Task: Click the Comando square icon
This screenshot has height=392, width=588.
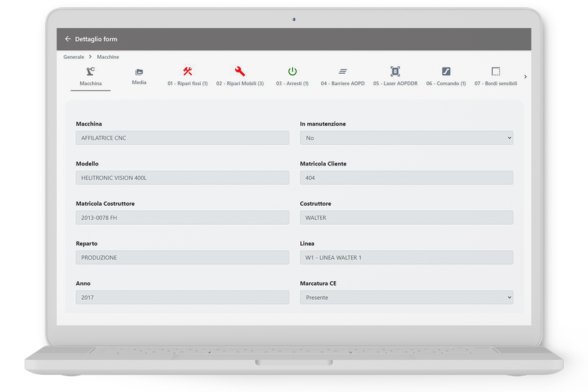Action: [446, 71]
